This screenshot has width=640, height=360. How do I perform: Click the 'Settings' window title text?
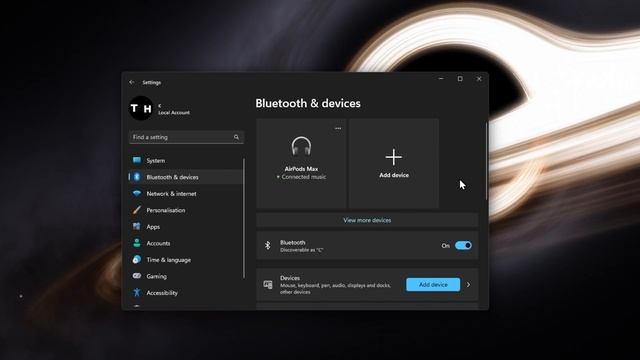[x=151, y=82]
